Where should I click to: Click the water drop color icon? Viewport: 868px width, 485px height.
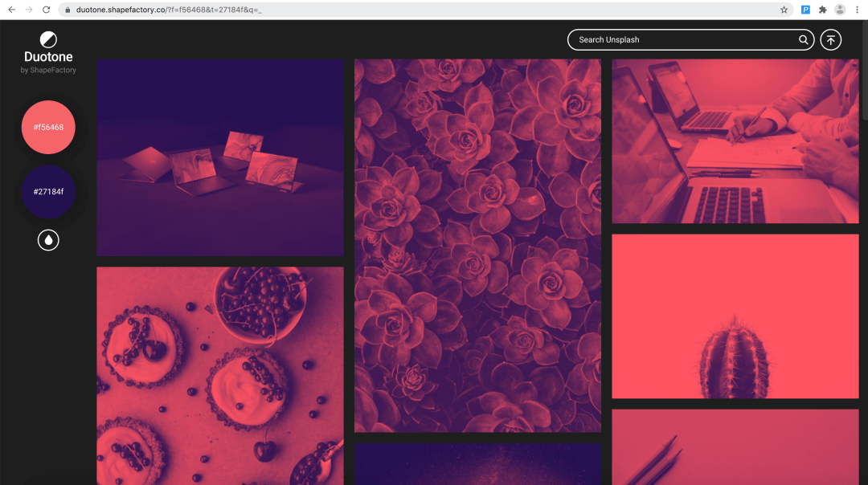pyautogui.click(x=48, y=240)
